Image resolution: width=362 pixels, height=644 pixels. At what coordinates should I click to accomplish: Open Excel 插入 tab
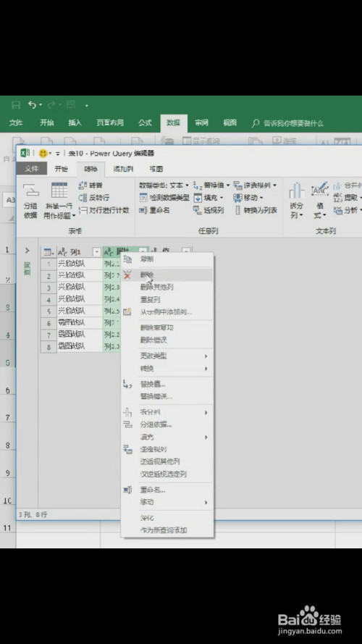pyautogui.click(x=75, y=123)
